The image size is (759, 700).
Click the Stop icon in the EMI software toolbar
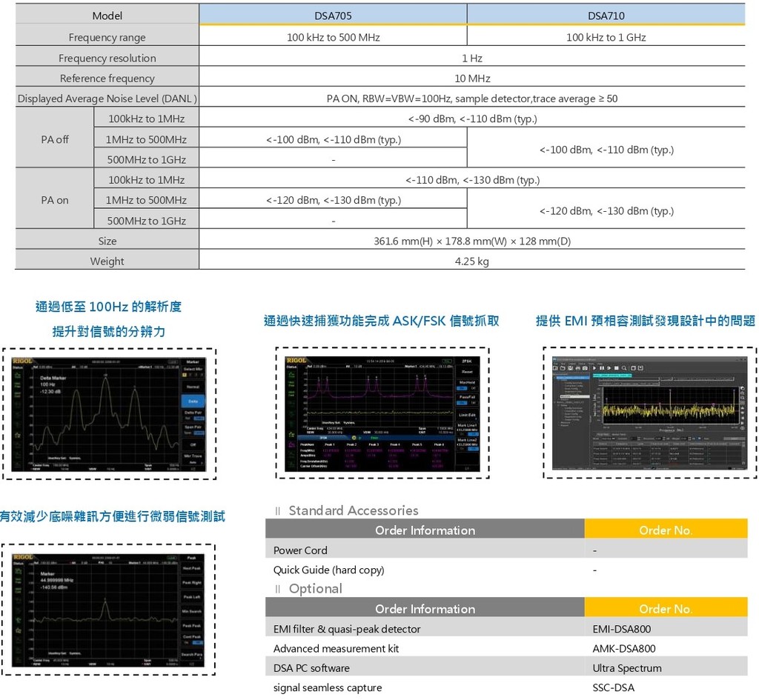coord(616,368)
